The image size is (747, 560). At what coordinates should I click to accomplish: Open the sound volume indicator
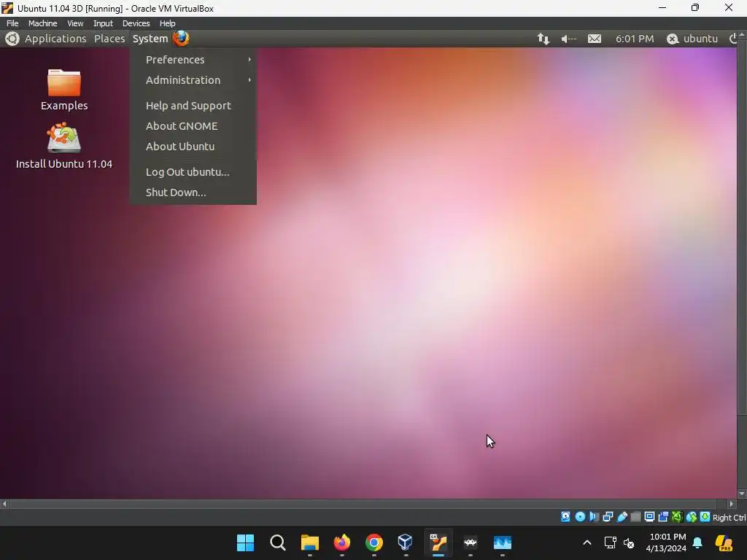tap(568, 39)
